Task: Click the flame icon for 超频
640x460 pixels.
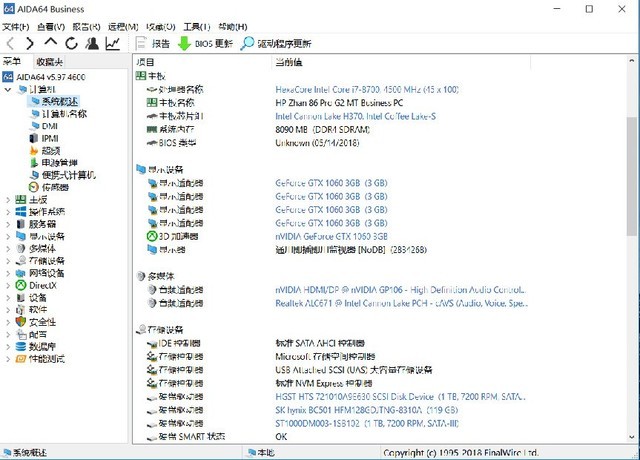Action: [34, 151]
